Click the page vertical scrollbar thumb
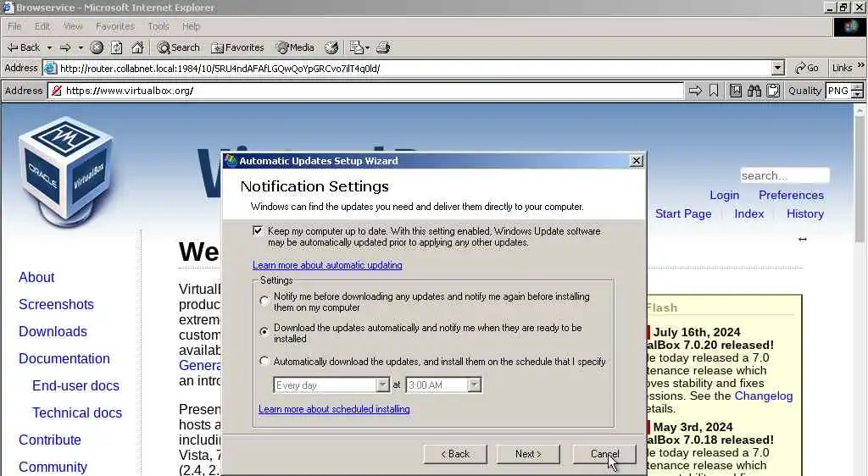Screen dimensions: 868x476 point(860,180)
